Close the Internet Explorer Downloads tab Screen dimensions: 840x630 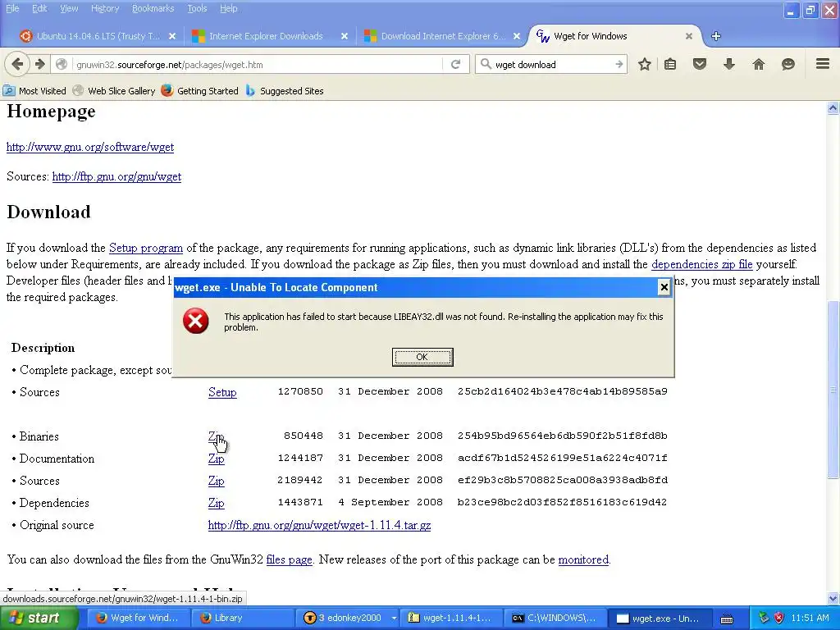coord(345,36)
